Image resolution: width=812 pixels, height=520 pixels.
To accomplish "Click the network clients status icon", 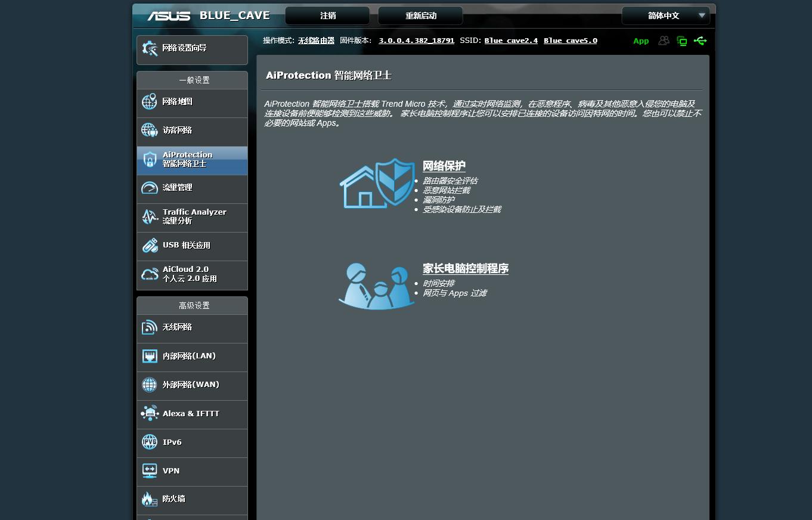I will (682, 41).
